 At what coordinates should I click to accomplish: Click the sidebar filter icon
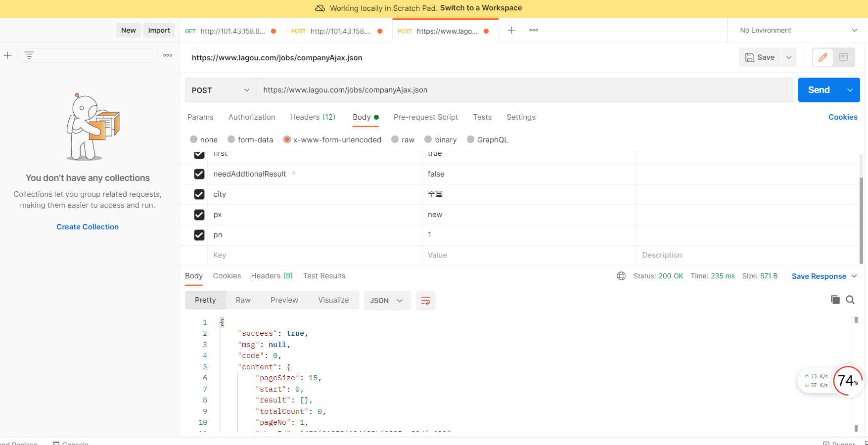29,55
